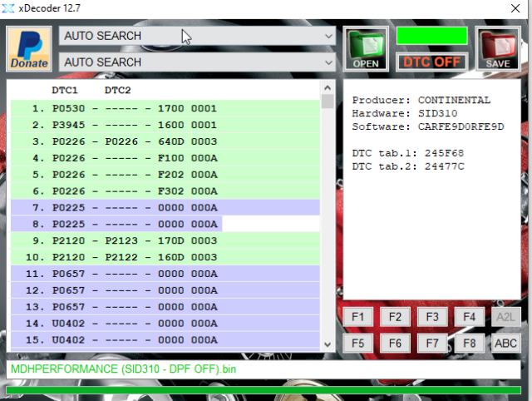Toggle the DTC OFF switch
Viewport: 532px width, 401px height.
coord(431,62)
